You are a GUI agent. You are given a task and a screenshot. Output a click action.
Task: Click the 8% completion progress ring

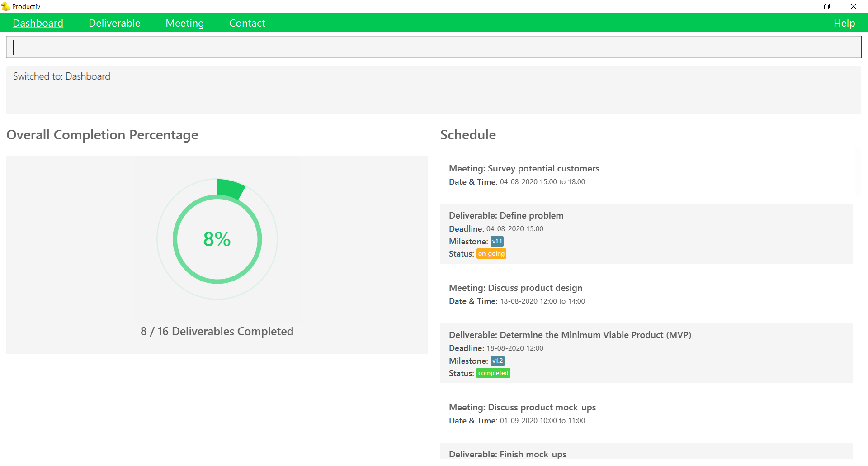(217, 239)
